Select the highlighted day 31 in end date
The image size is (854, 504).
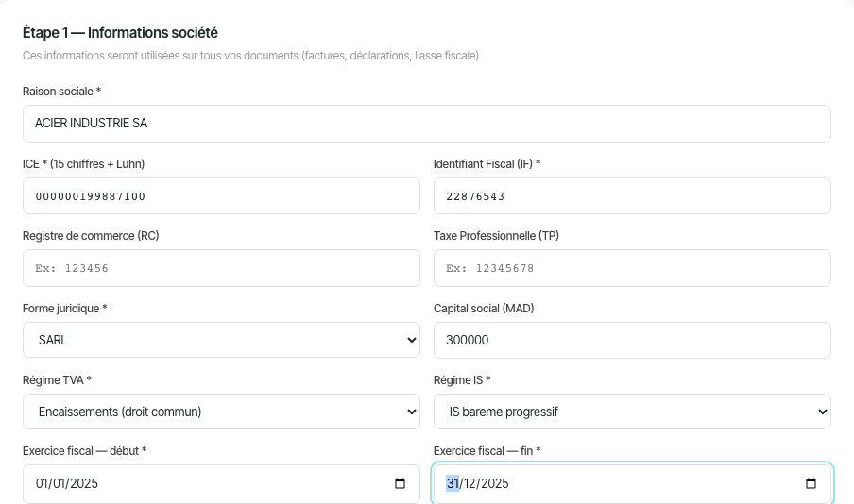pyautogui.click(x=453, y=483)
